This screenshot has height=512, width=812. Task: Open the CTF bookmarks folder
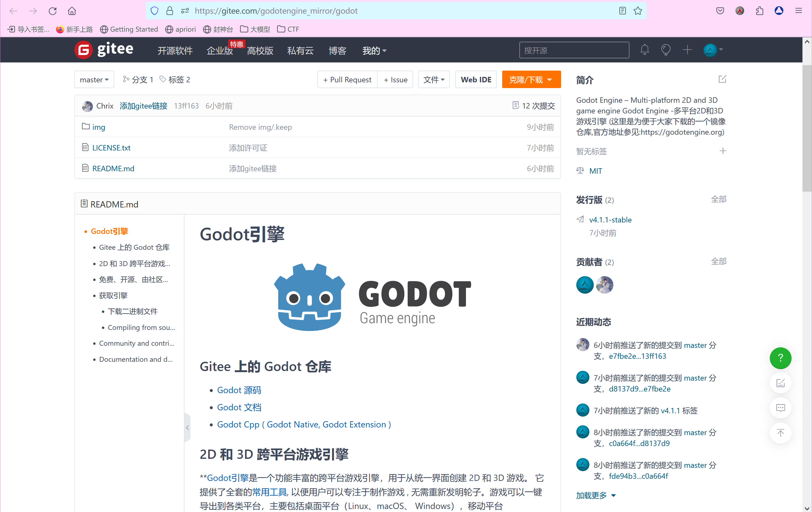[x=288, y=29]
